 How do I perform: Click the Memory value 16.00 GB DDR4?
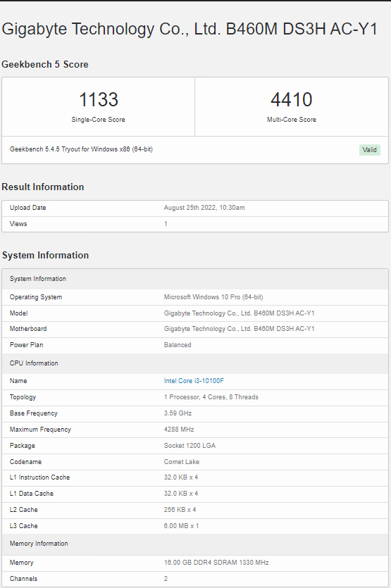[x=216, y=562]
